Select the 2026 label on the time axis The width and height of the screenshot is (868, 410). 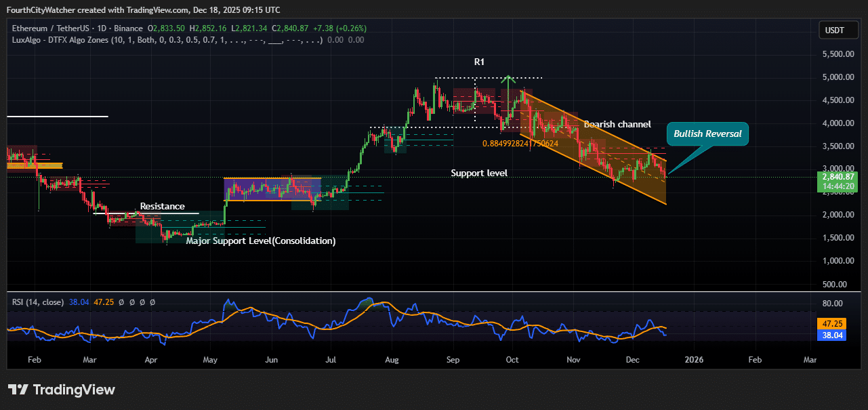click(693, 360)
